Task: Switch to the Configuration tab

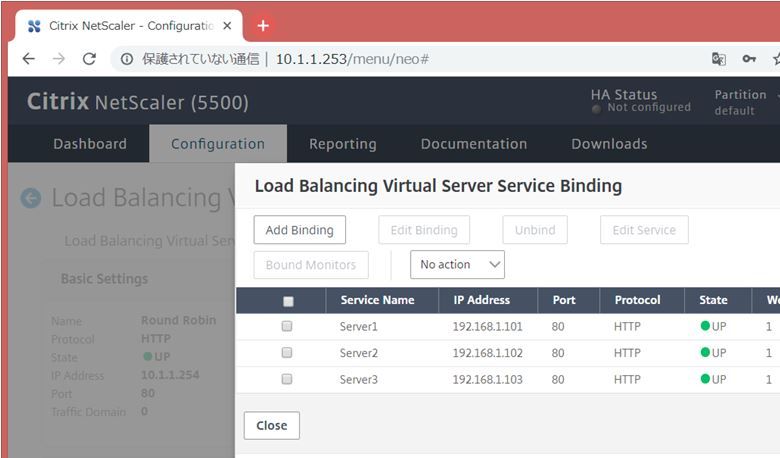Action: pyautogui.click(x=218, y=144)
